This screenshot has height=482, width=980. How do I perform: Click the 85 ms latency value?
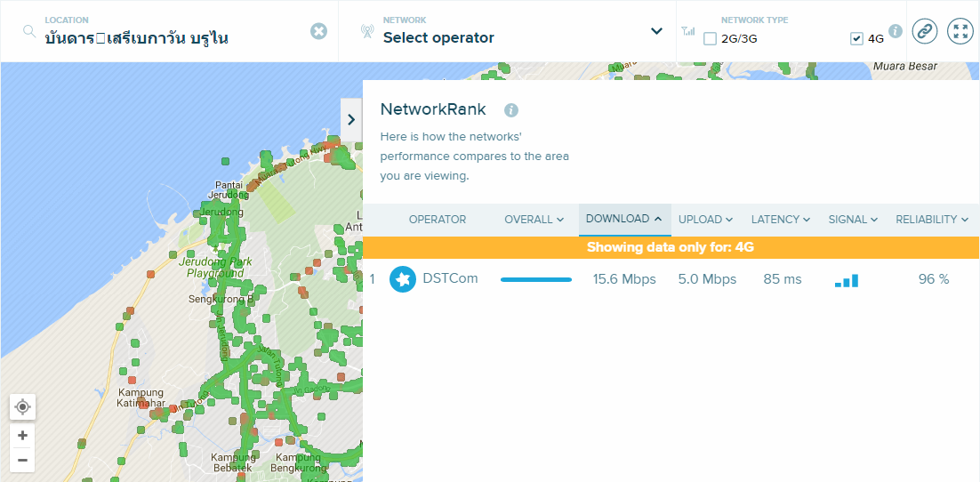coord(783,279)
